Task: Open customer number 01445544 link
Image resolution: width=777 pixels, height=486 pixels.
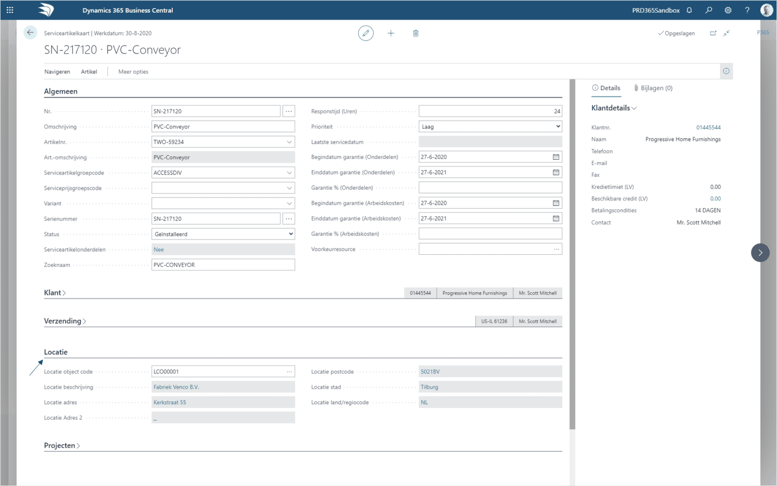Action: click(708, 127)
